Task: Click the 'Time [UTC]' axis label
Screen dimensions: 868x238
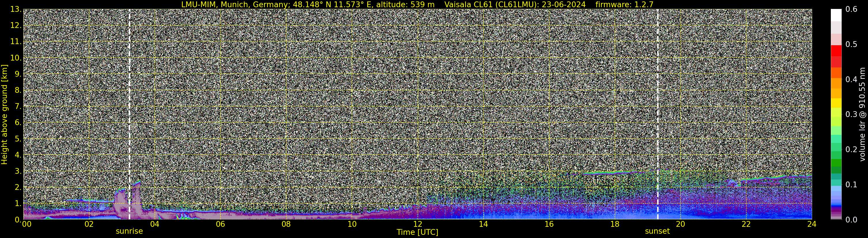Action: click(x=417, y=232)
